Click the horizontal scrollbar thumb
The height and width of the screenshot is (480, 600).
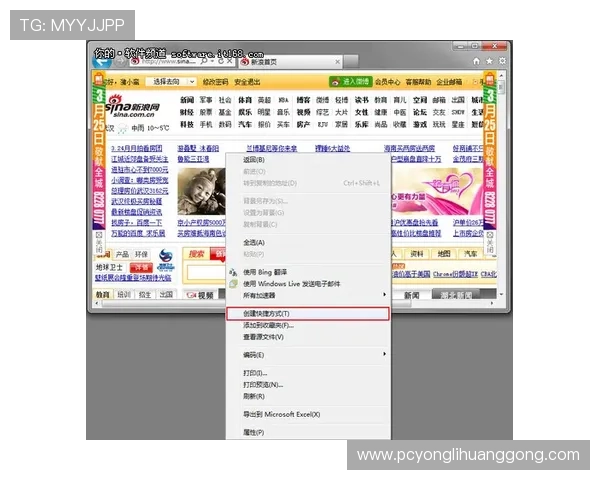pyautogui.click(x=256, y=304)
